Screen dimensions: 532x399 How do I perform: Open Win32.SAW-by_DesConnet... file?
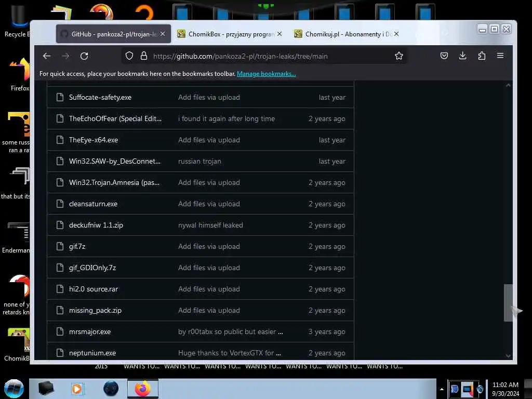(x=115, y=161)
